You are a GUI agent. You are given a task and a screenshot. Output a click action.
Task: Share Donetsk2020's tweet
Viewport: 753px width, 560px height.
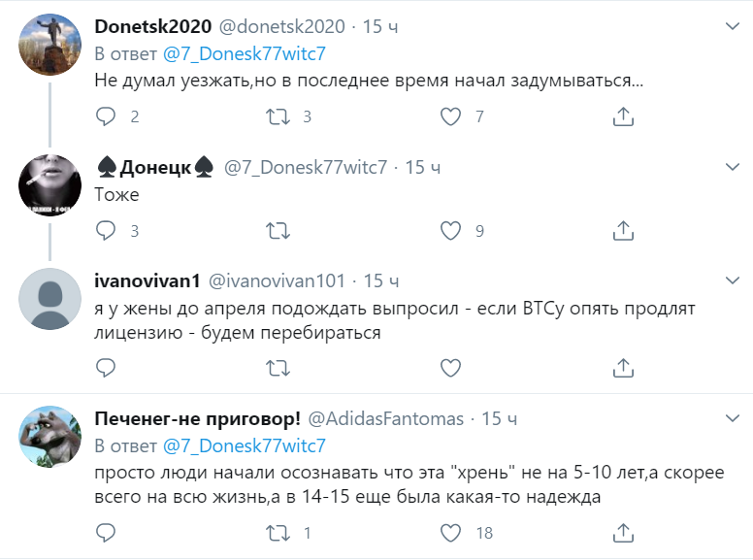[x=623, y=117]
